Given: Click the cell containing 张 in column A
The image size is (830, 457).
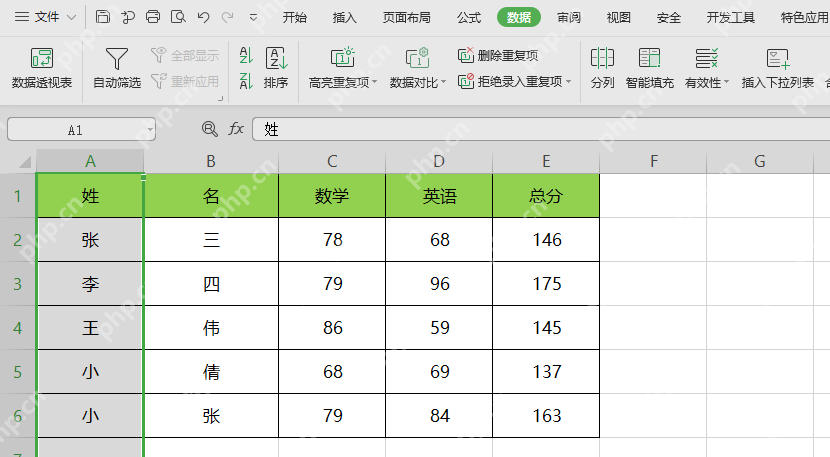Looking at the screenshot, I should click(90, 240).
